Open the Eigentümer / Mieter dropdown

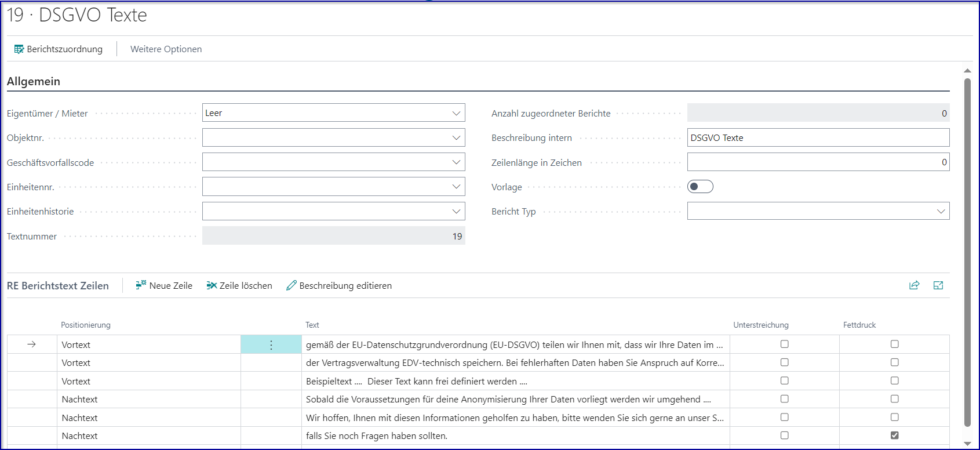(x=456, y=113)
